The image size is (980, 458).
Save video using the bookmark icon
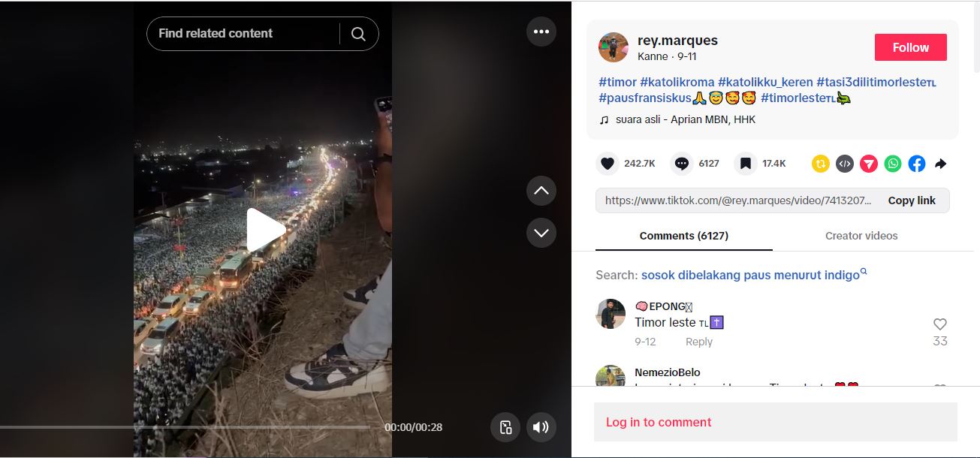pos(745,164)
